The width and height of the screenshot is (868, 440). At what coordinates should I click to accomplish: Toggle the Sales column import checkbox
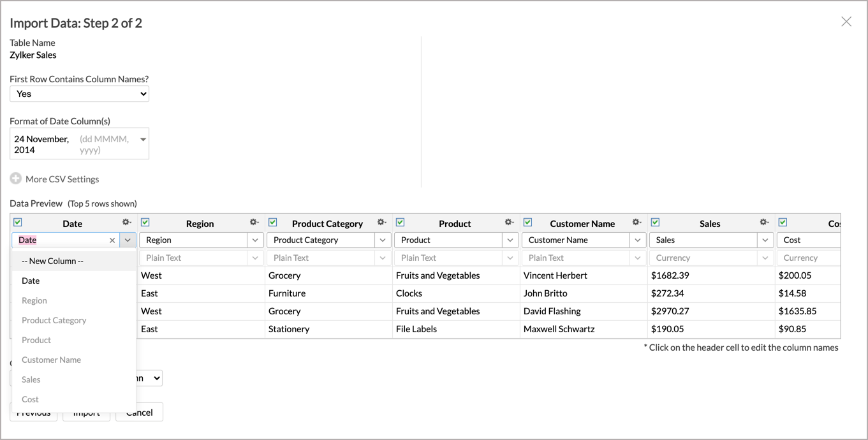coord(656,223)
